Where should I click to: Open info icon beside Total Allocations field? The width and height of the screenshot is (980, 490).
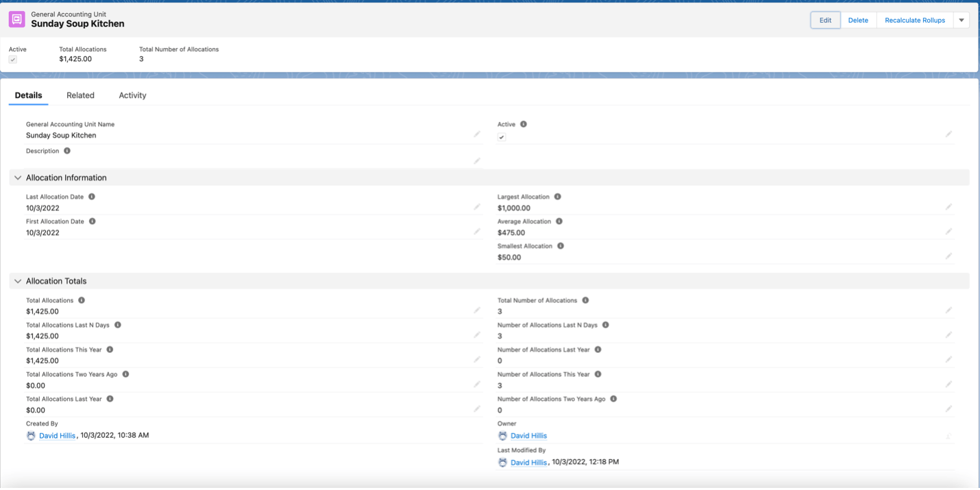point(82,300)
